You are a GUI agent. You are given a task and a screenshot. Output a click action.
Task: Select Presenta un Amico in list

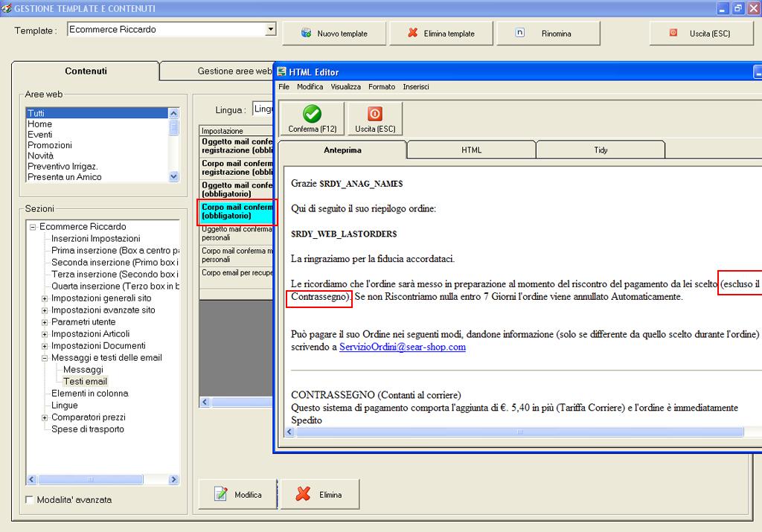(97, 177)
